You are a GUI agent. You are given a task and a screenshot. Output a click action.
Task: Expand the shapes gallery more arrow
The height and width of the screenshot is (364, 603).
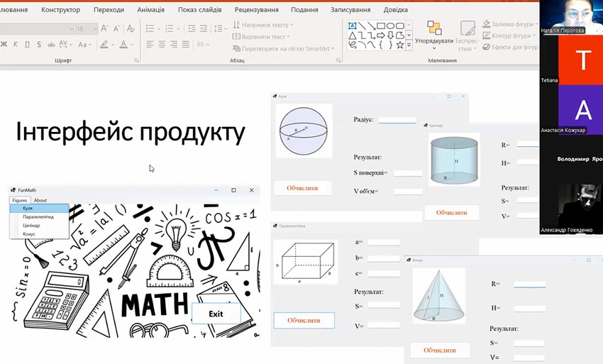pos(409,45)
